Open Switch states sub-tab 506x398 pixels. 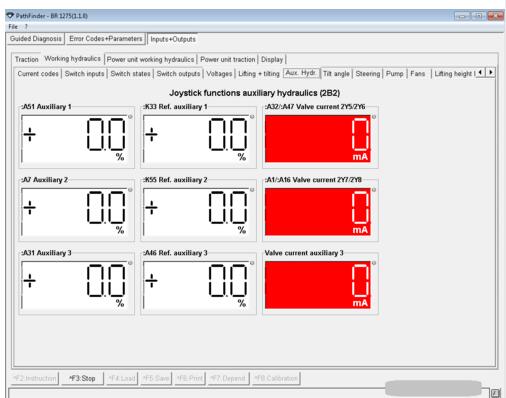(x=130, y=74)
